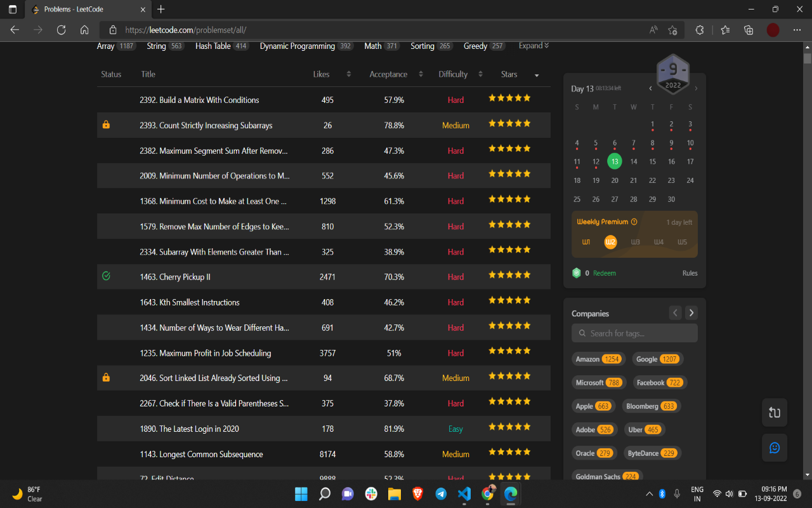Select day 13 in the calendar
Screen dimensions: 812x508
[x=614, y=161]
